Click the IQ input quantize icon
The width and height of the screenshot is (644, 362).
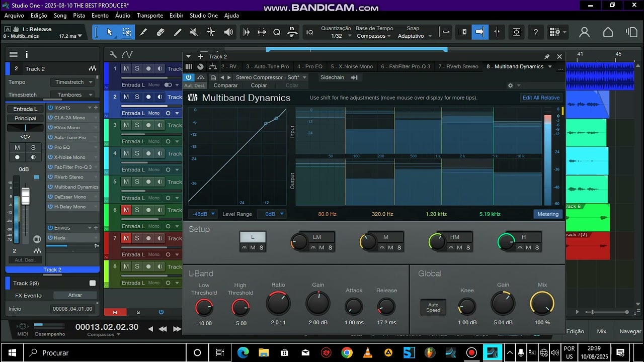(x=310, y=32)
